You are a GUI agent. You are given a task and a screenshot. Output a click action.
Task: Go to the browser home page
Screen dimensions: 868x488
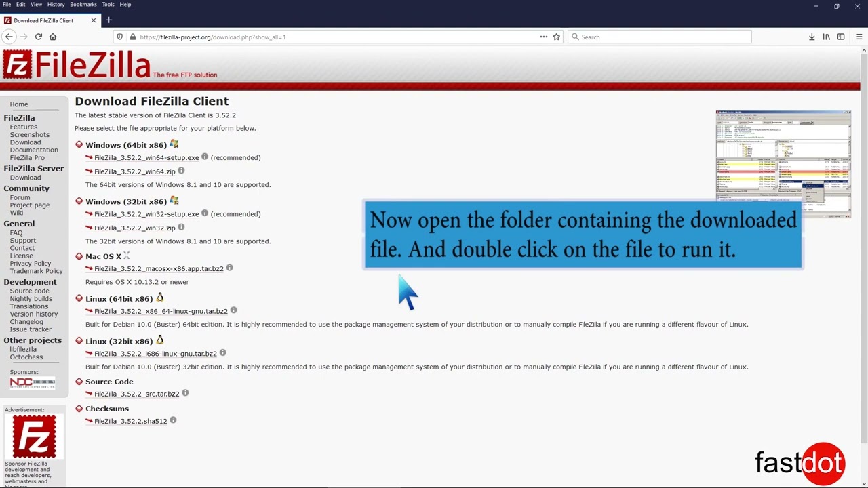click(53, 37)
